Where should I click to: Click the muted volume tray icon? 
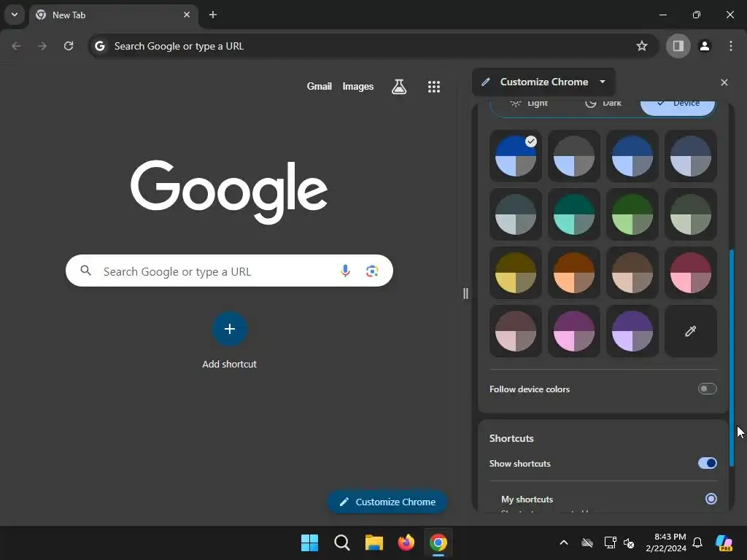pos(629,542)
